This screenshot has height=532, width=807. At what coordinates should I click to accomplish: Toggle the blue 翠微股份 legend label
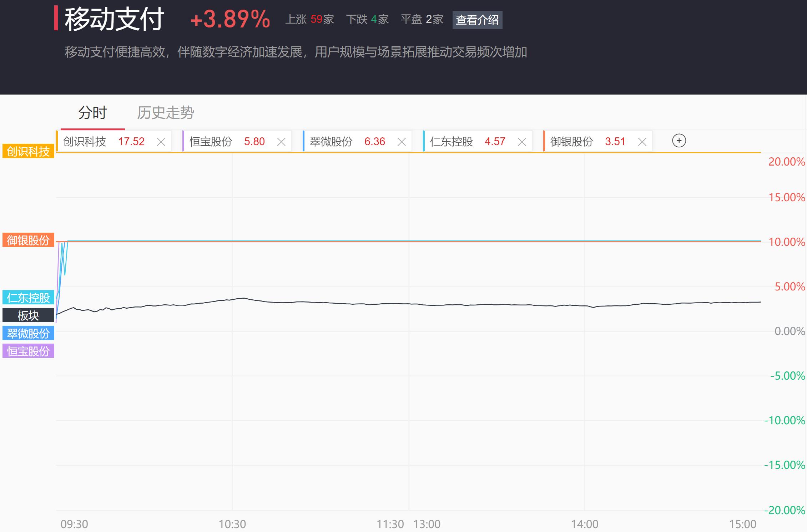pos(28,333)
